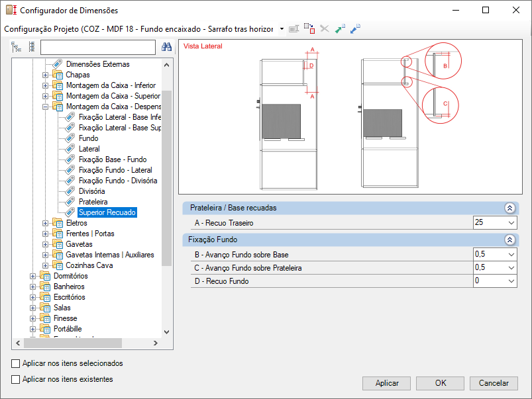
Task: Click the green export arrow icon
Action: [x=340, y=29]
